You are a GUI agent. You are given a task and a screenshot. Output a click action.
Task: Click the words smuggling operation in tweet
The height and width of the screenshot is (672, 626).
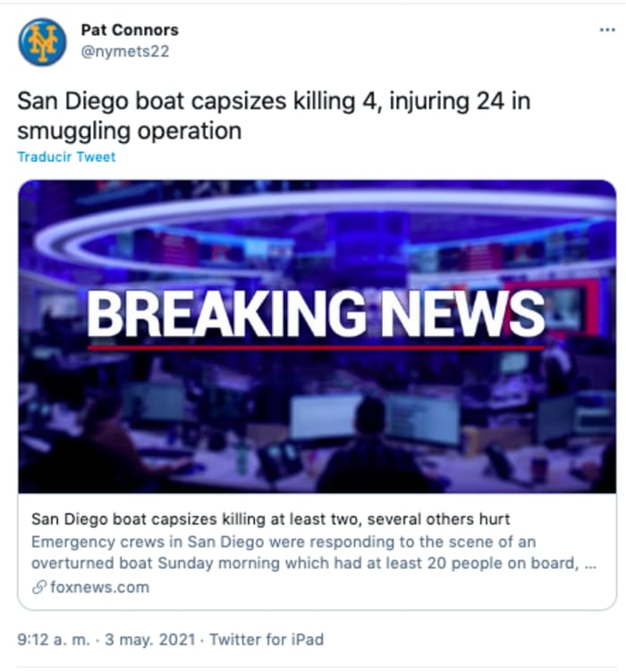click(x=130, y=131)
